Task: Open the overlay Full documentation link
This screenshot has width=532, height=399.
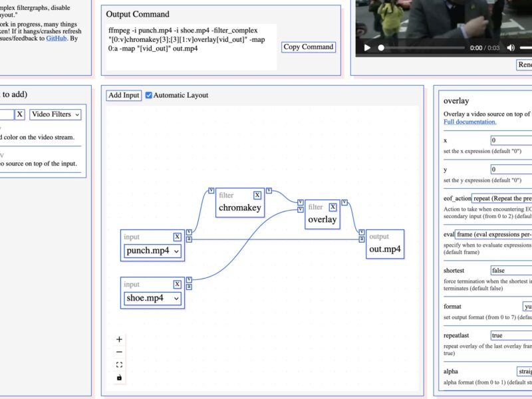Action: (x=470, y=122)
